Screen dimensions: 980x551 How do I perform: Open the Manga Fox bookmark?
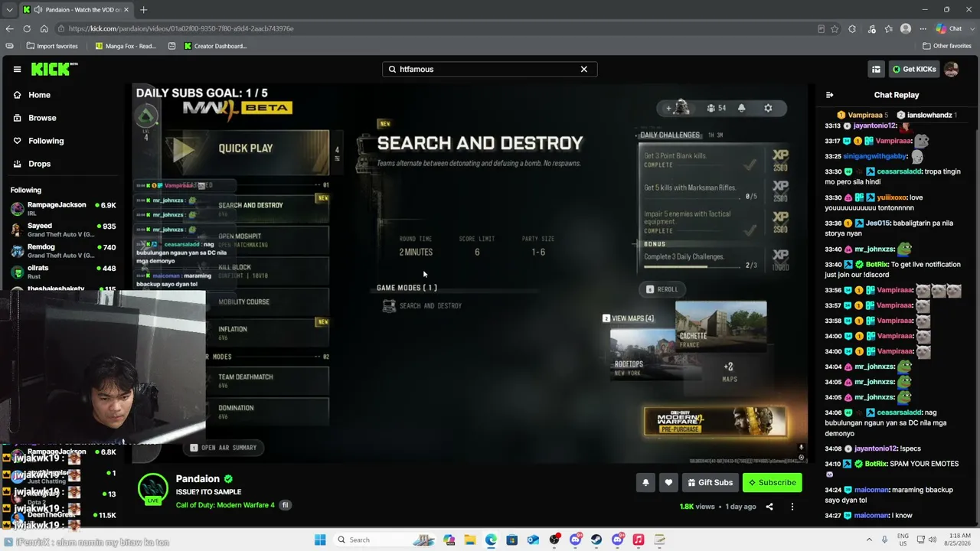(126, 46)
